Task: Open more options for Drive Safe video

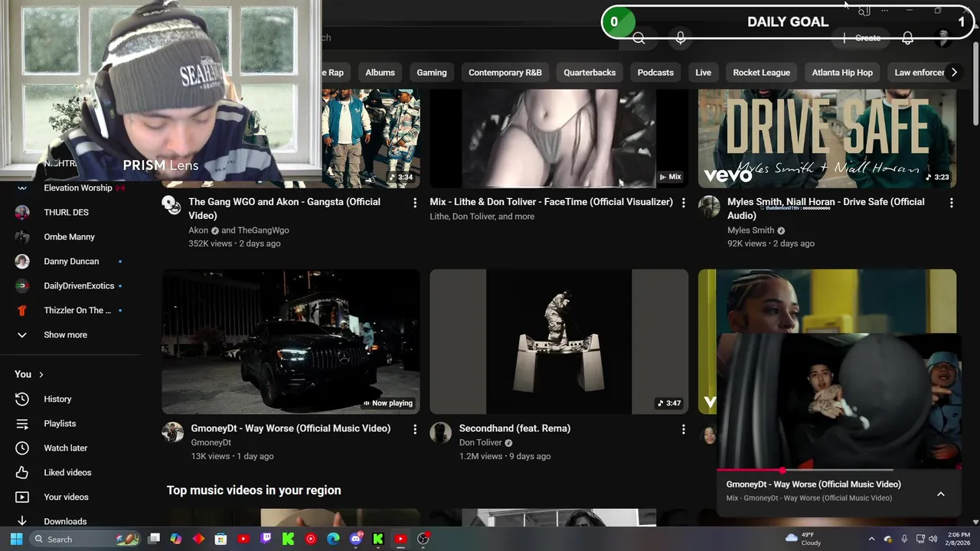Action: (x=951, y=203)
